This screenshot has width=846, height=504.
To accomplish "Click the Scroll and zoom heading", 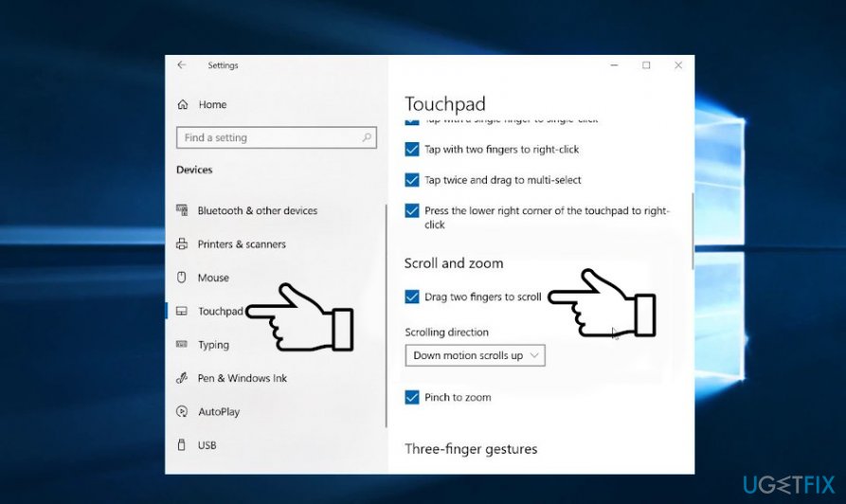I will pos(454,263).
